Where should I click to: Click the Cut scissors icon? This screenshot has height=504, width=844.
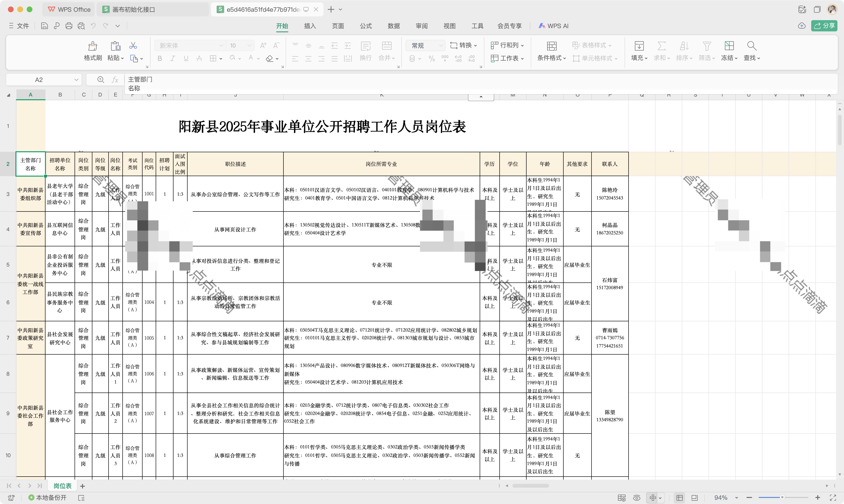(133, 45)
